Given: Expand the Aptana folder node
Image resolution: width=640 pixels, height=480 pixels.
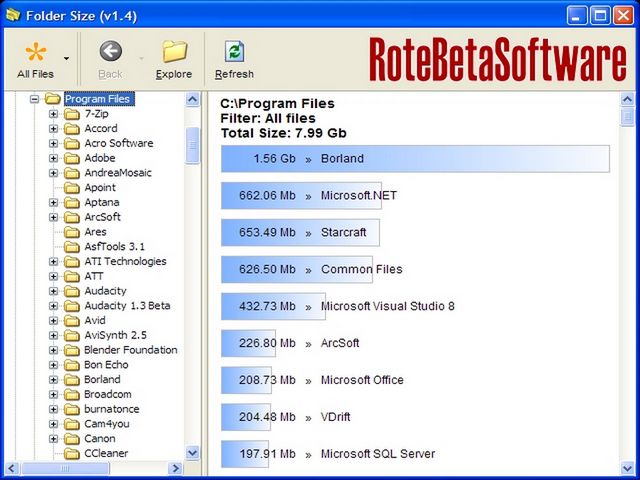Looking at the screenshot, I should 53,202.
